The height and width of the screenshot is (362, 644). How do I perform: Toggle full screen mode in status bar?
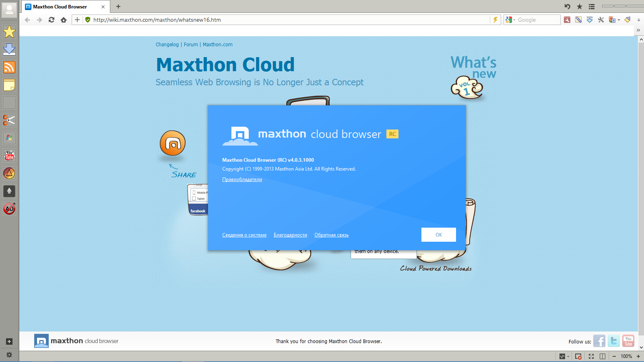click(x=591, y=356)
